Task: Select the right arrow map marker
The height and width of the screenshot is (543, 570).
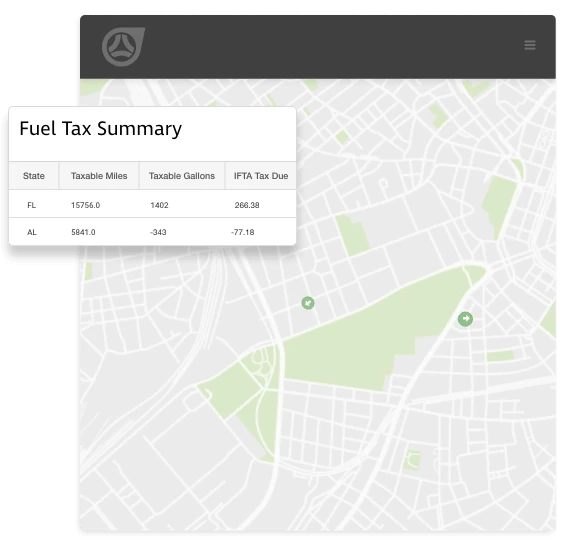Action: (x=465, y=319)
